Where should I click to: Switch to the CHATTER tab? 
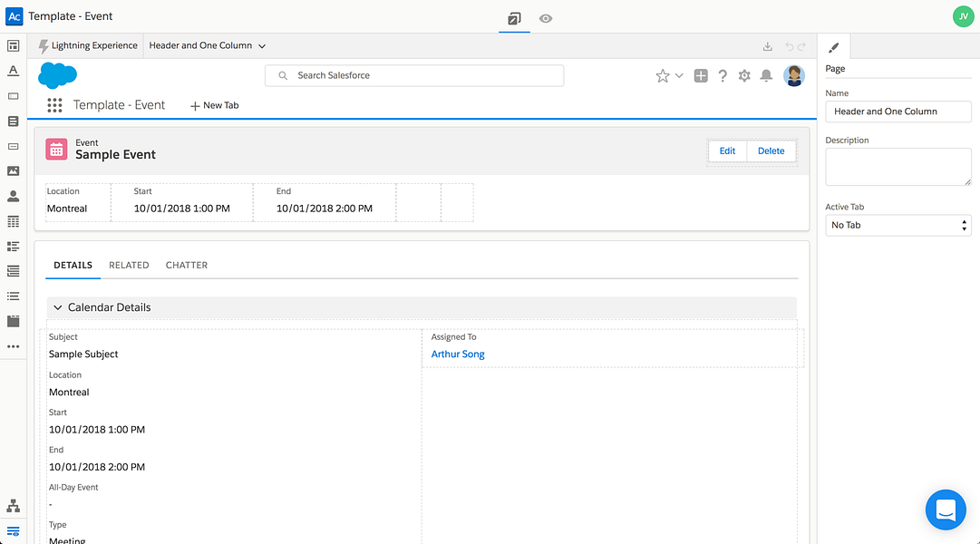[186, 265]
